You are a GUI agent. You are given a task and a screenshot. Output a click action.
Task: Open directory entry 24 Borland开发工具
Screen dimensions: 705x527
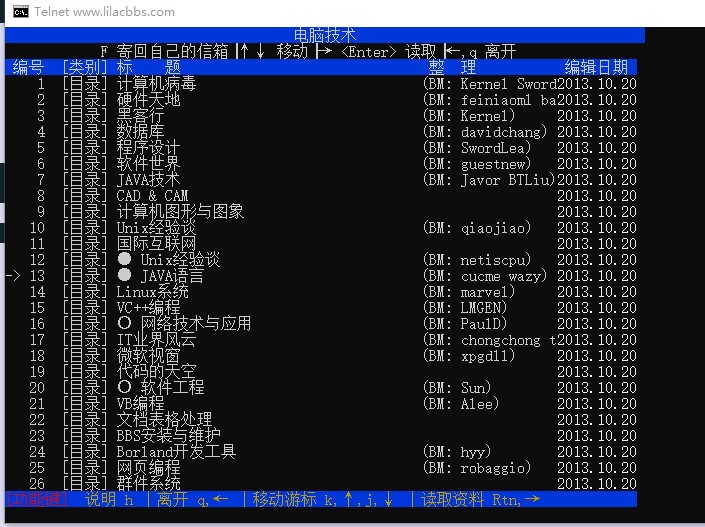[x=176, y=452]
